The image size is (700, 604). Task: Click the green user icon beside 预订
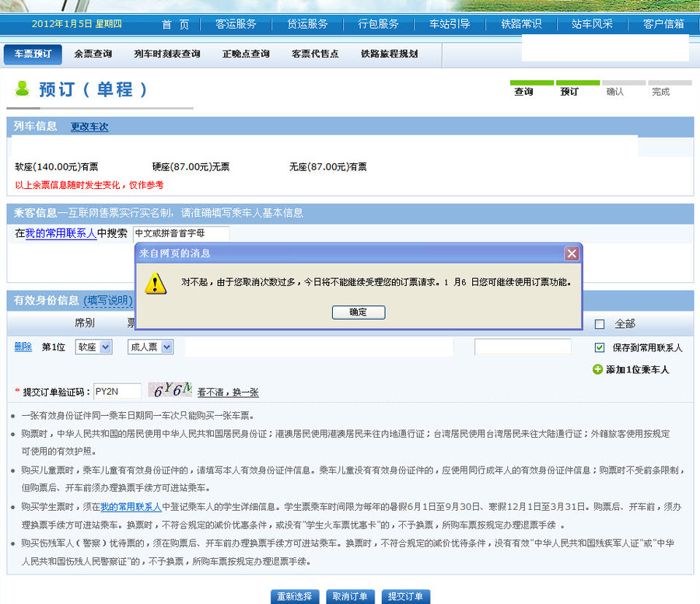click(22, 89)
